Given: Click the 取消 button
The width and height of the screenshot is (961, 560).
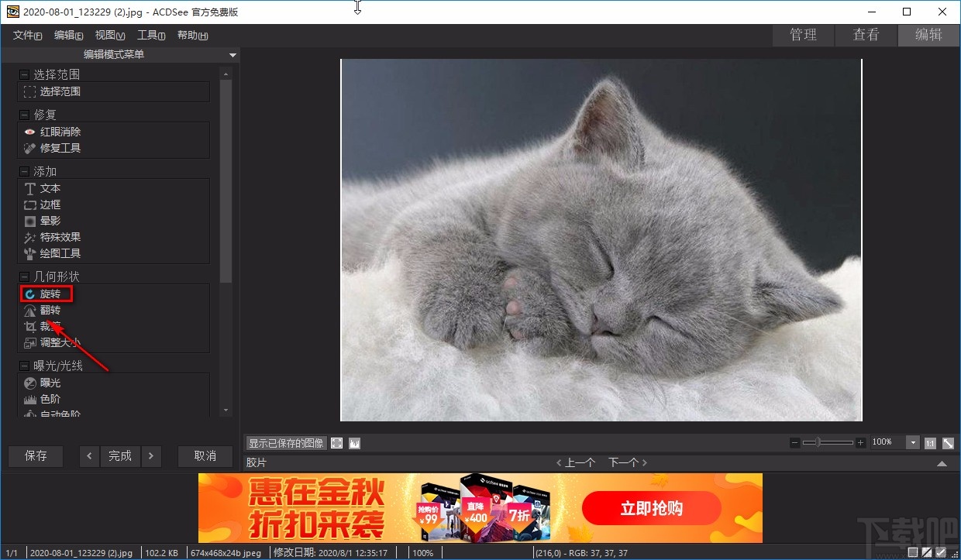Looking at the screenshot, I should click(205, 456).
